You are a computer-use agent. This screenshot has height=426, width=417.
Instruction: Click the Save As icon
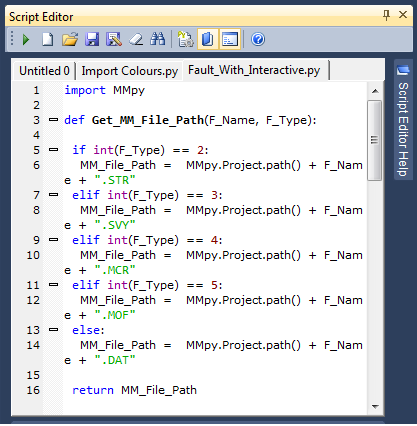click(114, 40)
